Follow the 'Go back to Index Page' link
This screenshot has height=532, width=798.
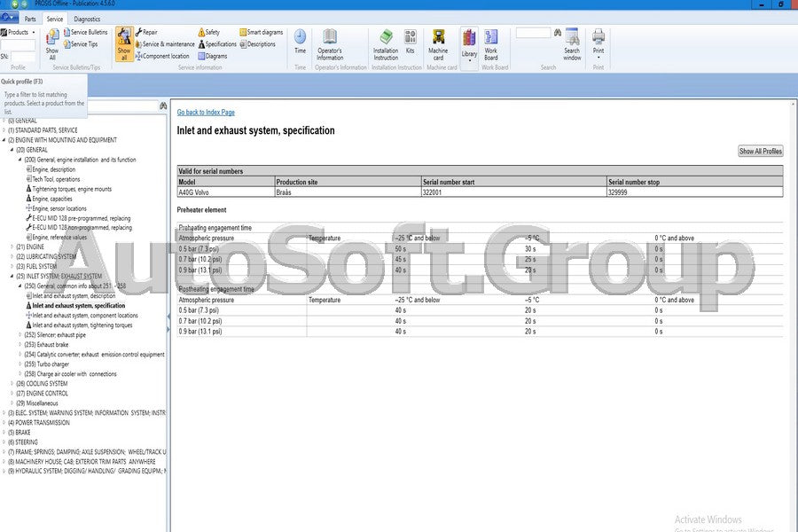206,112
